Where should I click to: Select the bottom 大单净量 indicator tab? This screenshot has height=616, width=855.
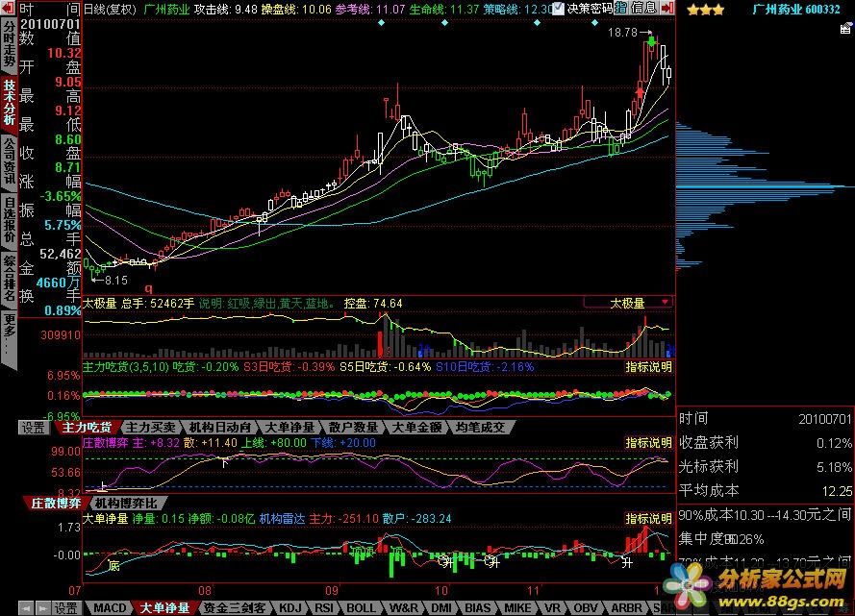click(164, 607)
